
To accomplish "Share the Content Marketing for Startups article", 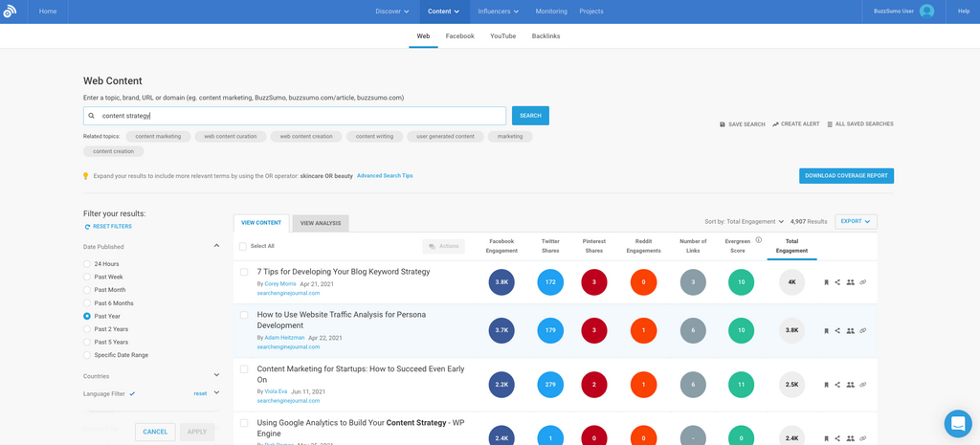I will coord(837,385).
